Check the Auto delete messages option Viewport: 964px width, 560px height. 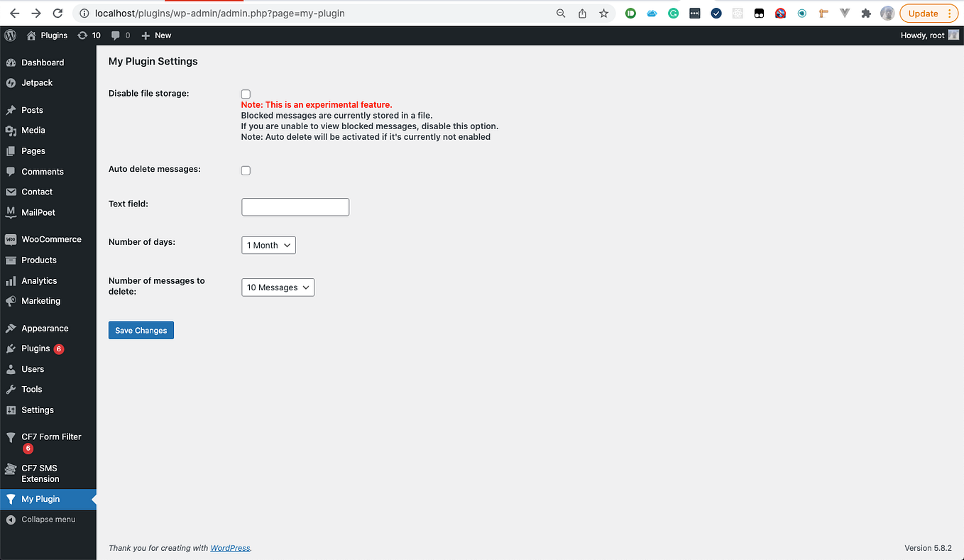click(x=245, y=170)
